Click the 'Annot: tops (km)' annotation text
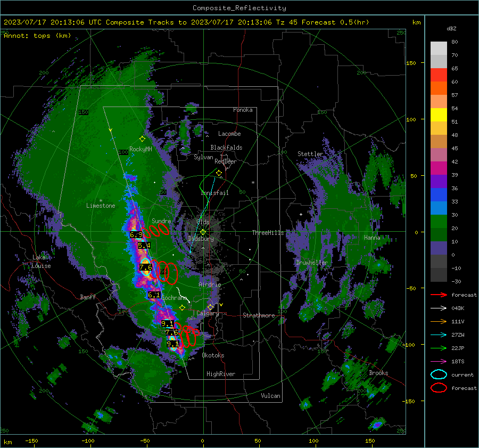The width and height of the screenshot is (479, 448). 37,36
